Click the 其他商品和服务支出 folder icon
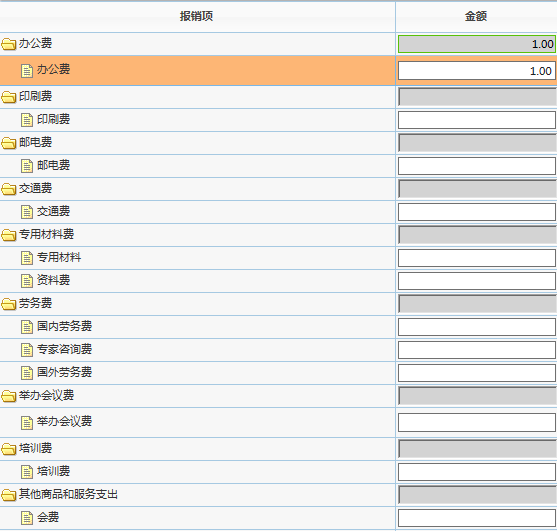 point(9,495)
